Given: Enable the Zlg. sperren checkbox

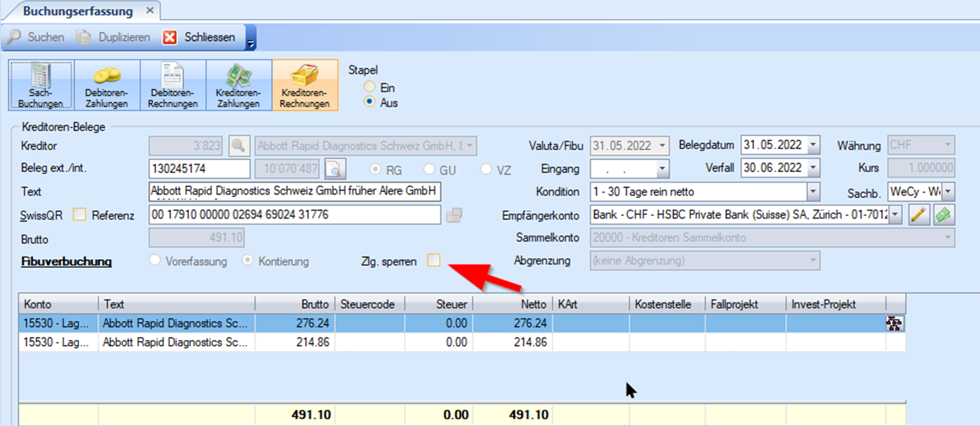Looking at the screenshot, I should coord(434,261).
